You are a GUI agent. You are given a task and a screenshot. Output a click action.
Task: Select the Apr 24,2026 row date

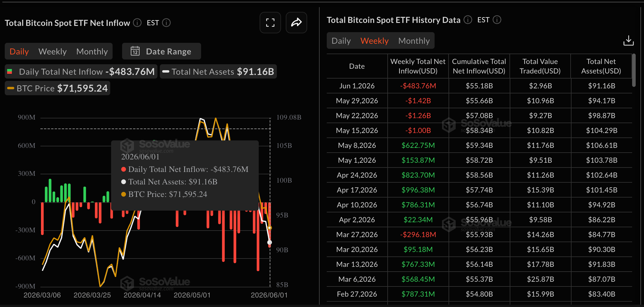[357, 175]
